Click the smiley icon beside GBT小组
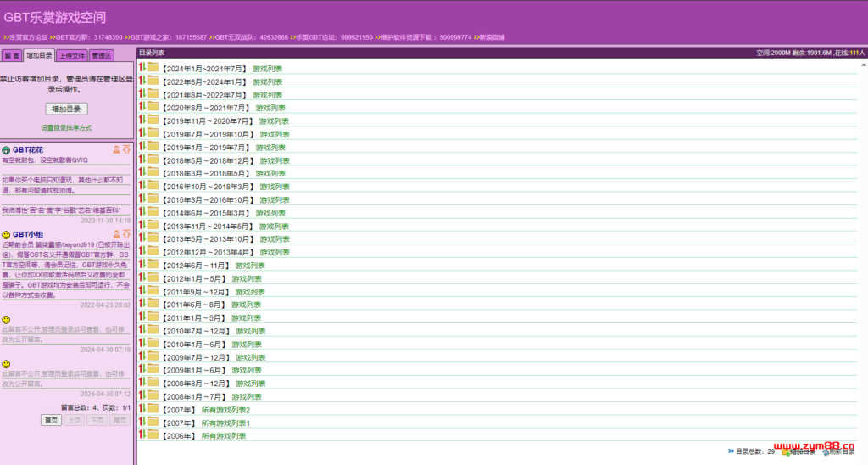The image size is (868, 465). (6, 234)
